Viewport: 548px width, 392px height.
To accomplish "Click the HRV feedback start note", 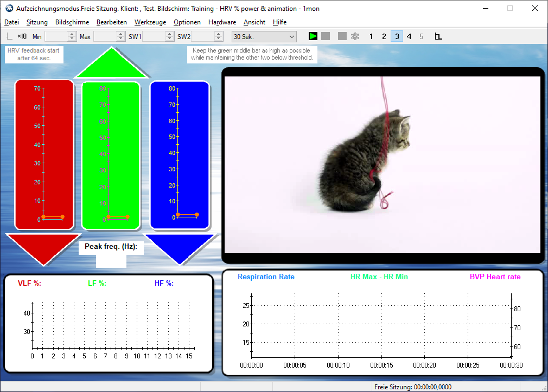I will click(34, 55).
